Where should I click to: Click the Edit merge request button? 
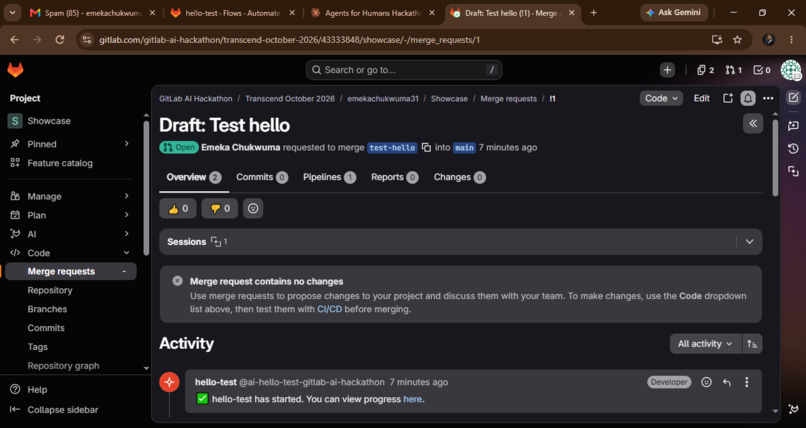[x=702, y=98]
